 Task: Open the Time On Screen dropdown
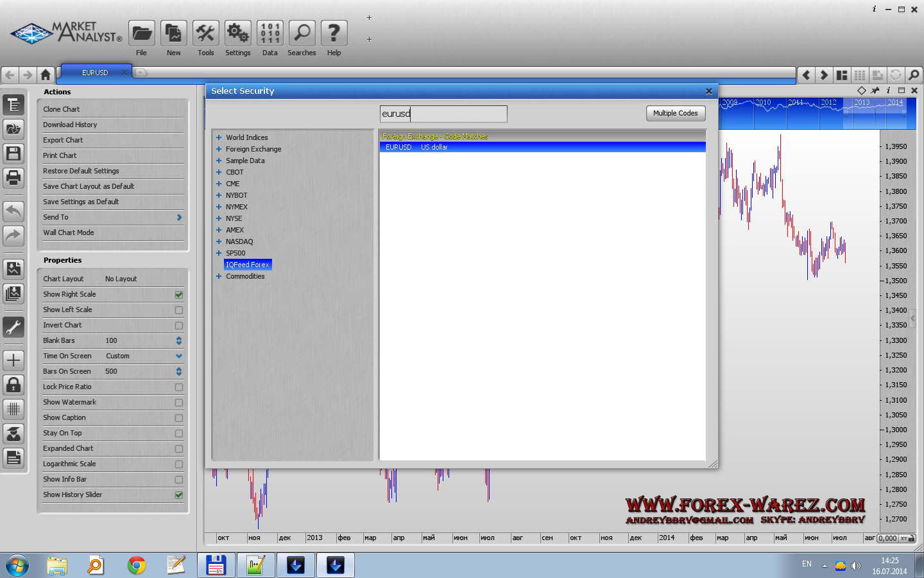[179, 356]
